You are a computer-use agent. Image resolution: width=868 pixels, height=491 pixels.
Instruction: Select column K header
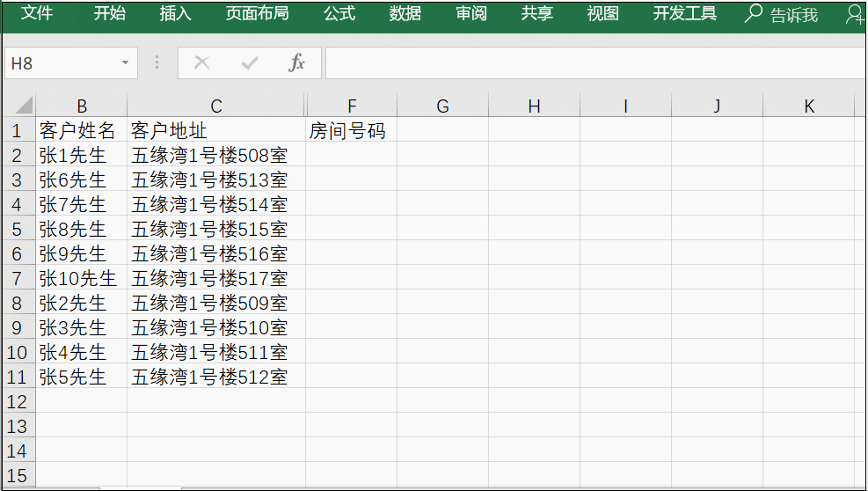coord(809,106)
